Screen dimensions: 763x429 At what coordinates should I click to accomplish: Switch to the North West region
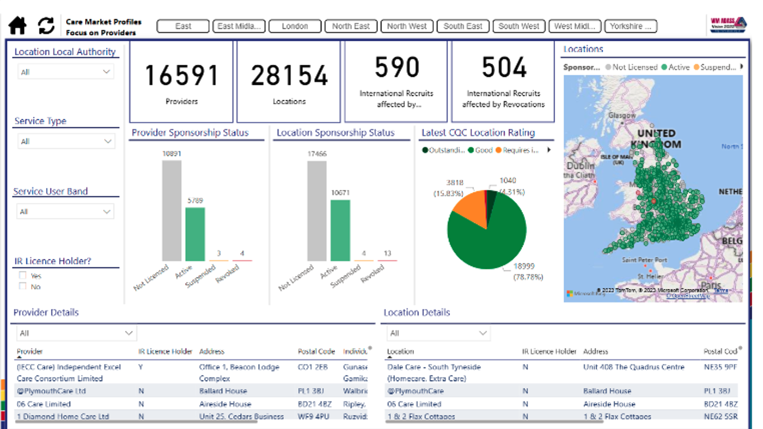[x=408, y=26]
